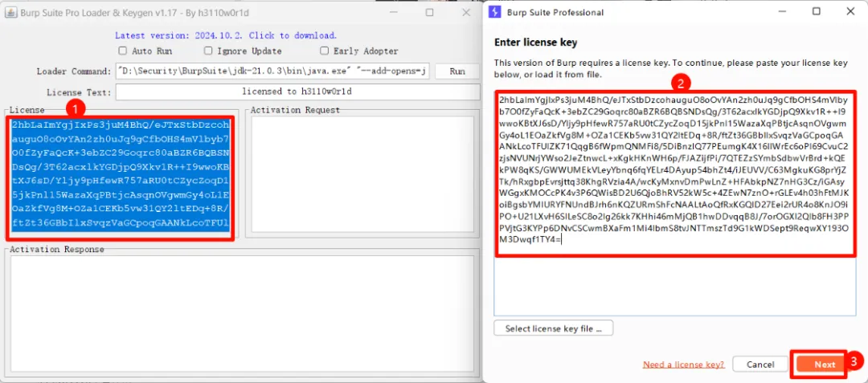The height and width of the screenshot is (383, 868).
Task: Minimize the Burp Suite Professional window
Action: [x=783, y=11]
